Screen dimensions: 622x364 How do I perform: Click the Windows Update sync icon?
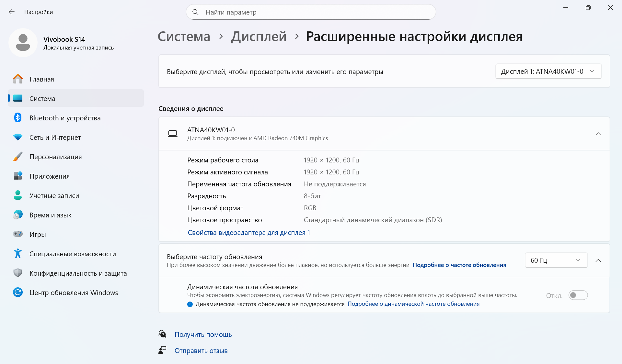[x=18, y=292]
